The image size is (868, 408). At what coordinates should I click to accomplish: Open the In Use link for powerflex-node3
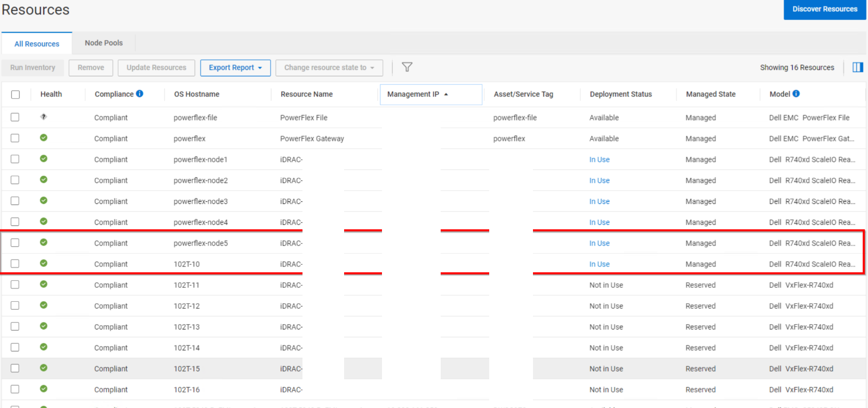[599, 201]
